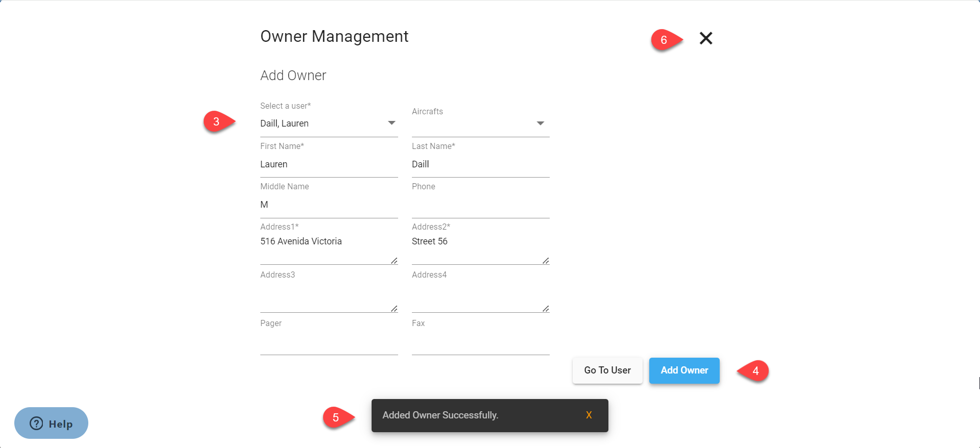The height and width of the screenshot is (448, 980).
Task: Edit the Address2 text area
Action: (x=477, y=248)
